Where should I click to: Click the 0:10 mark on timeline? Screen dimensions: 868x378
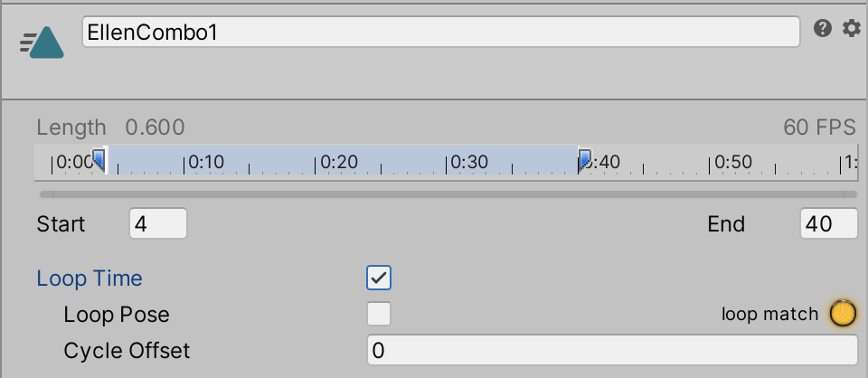point(207,163)
